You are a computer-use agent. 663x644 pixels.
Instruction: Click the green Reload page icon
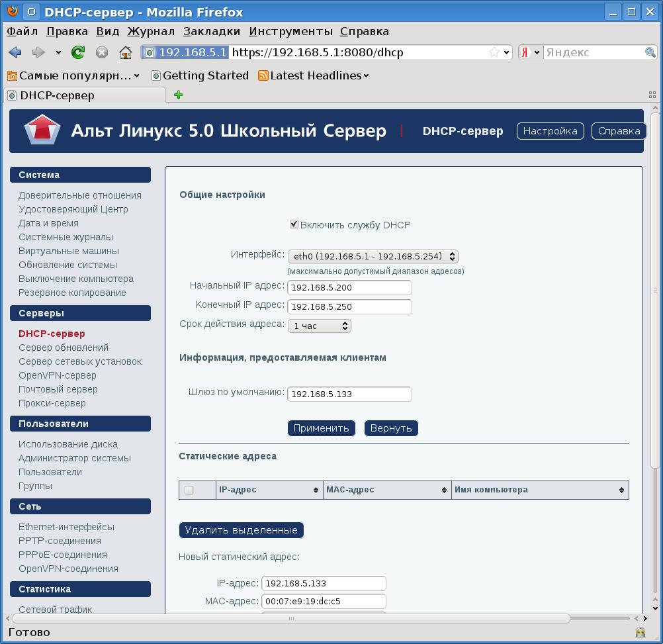pyautogui.click(x=78, y=52)
